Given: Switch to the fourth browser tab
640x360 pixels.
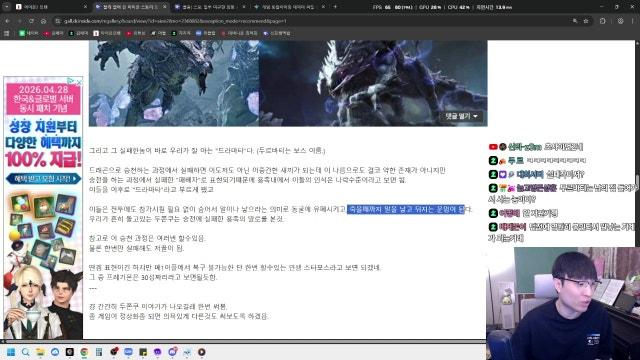Looking at the screenshot, I should [289, 7].
